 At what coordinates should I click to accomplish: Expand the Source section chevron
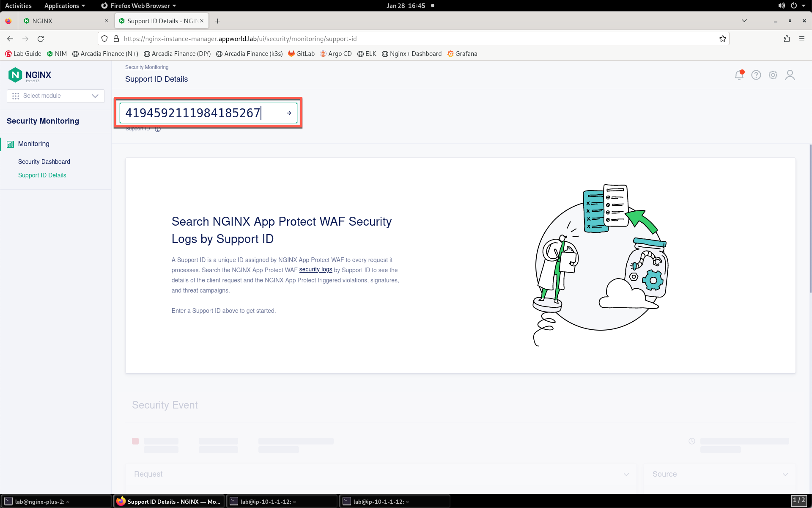785,474
